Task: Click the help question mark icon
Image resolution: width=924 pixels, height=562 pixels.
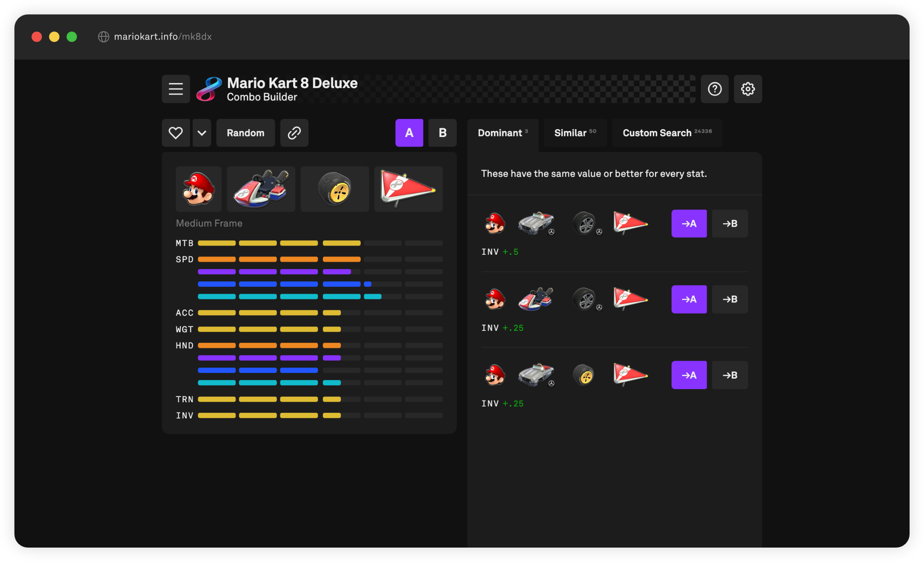Action: coord(715,89)
